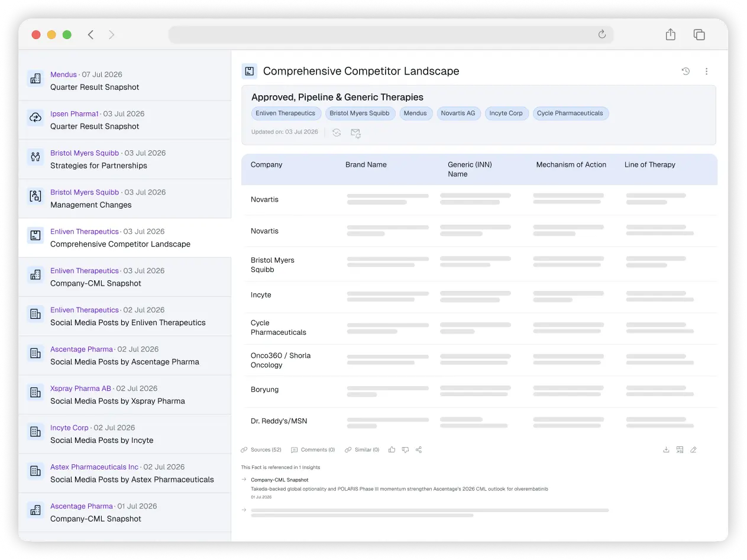747x560 pixels.
Task: Click the Dr. Reddy's/MSN table cell
Action: [279, 421]
